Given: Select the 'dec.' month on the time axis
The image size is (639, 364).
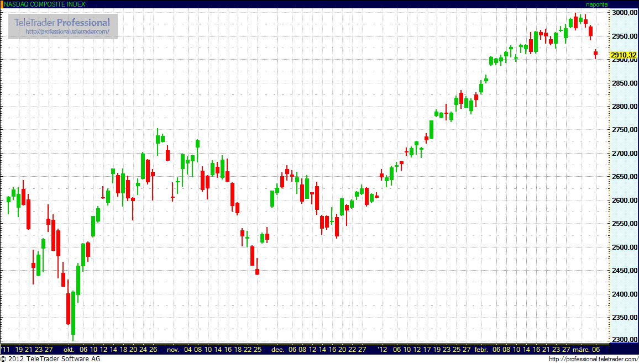Looking at the screenshot, I should pos(277,350).
